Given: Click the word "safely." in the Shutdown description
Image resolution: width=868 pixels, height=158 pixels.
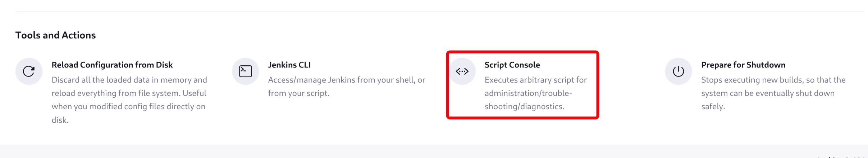Looking at the screenshot, I should [713, 107].
